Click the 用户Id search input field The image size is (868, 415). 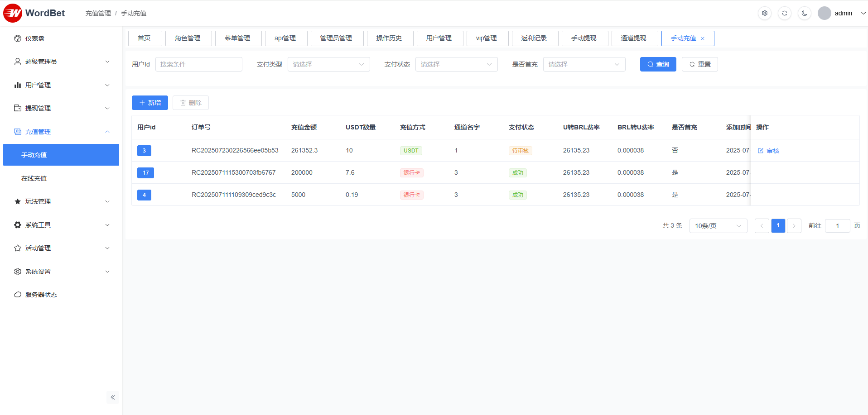coord(198,64)
